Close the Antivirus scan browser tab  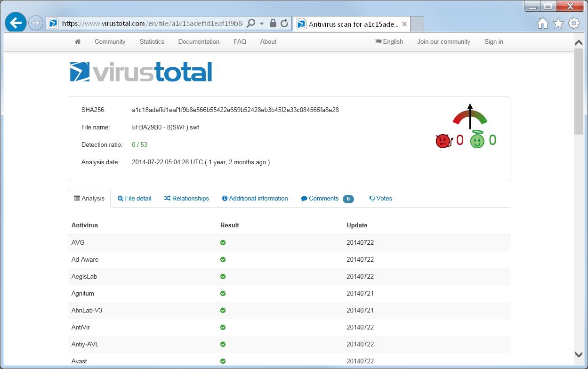pyautogui.click(x=405, y=24)
